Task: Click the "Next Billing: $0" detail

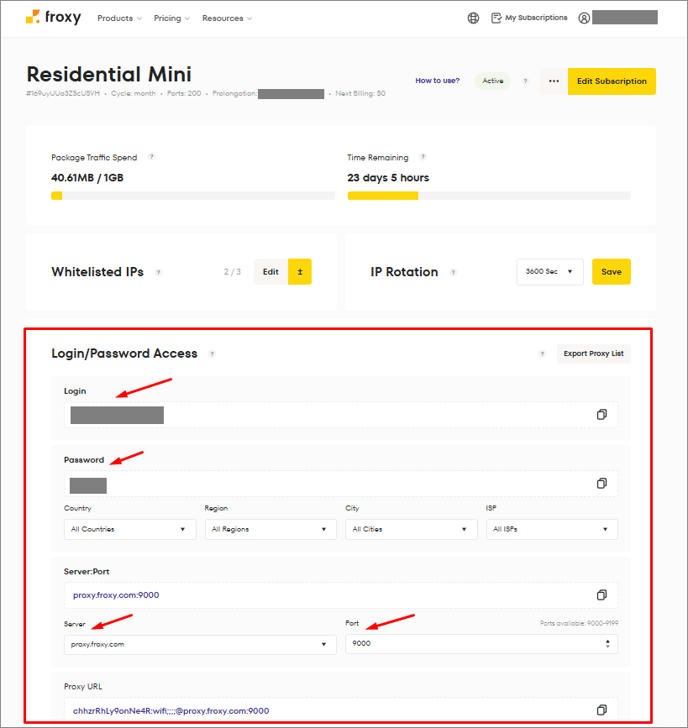Action: 360,93
